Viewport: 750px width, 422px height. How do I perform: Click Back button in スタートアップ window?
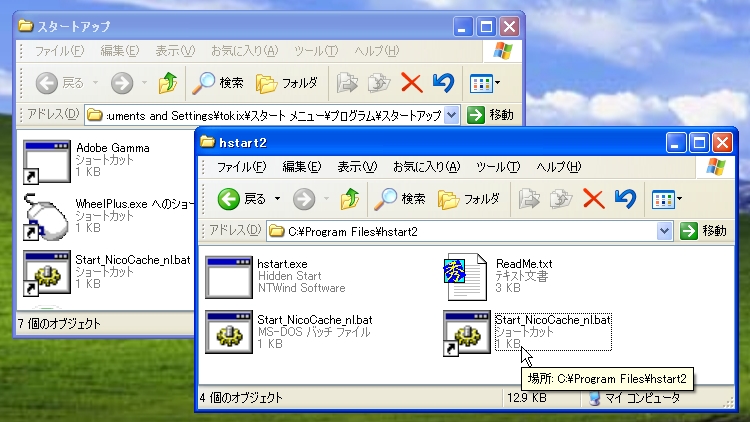[59, 83]
